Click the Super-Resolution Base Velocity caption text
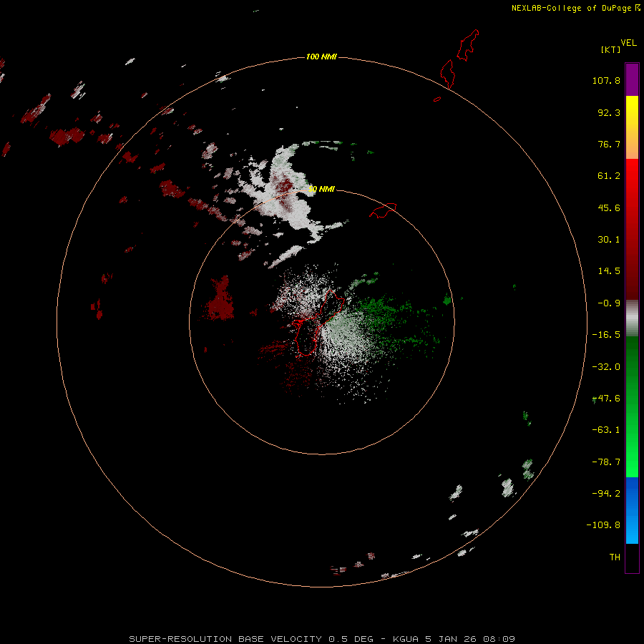 point(321,639)
